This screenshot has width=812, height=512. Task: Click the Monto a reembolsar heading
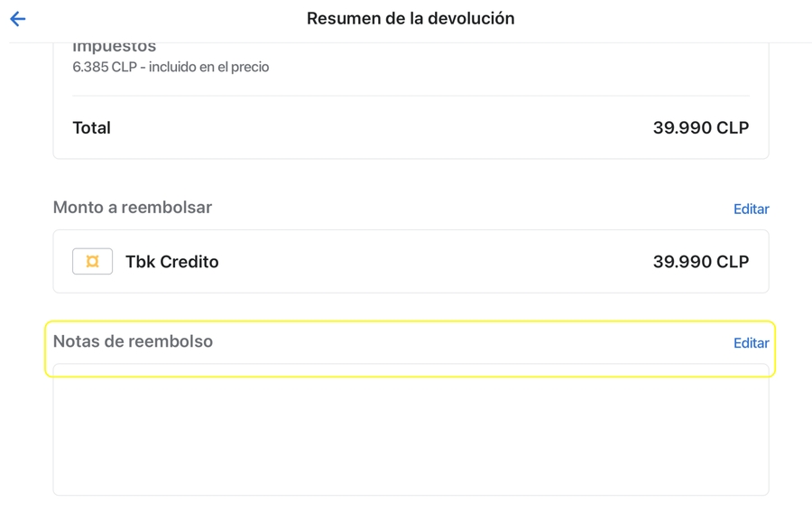(x=133, y=208)
